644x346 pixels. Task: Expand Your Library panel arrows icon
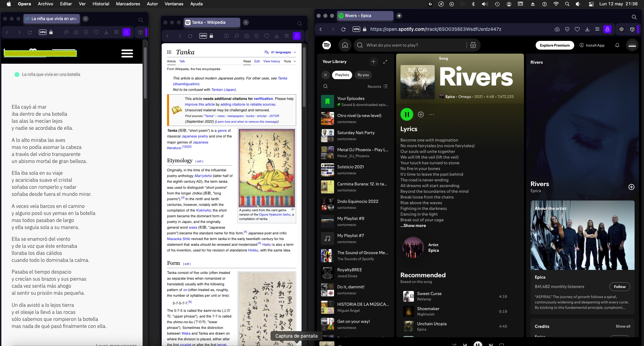[x=385, y=62]
